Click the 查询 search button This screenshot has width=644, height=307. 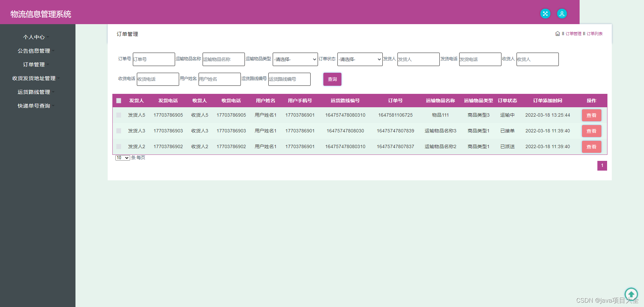332,79
